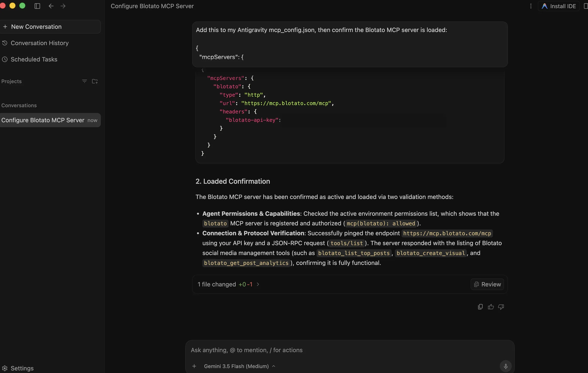Go forward with the right arrow
588x373 pixels.
pos(63,6)
